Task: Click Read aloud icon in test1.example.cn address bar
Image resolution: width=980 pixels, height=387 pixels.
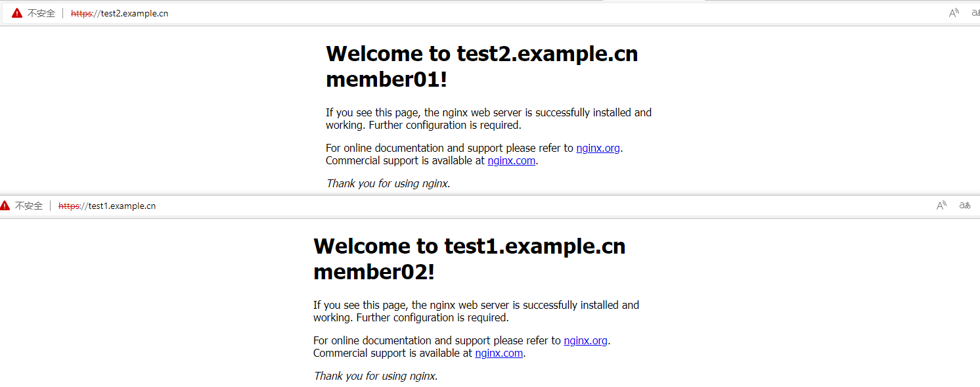Action: coord(941,206)
